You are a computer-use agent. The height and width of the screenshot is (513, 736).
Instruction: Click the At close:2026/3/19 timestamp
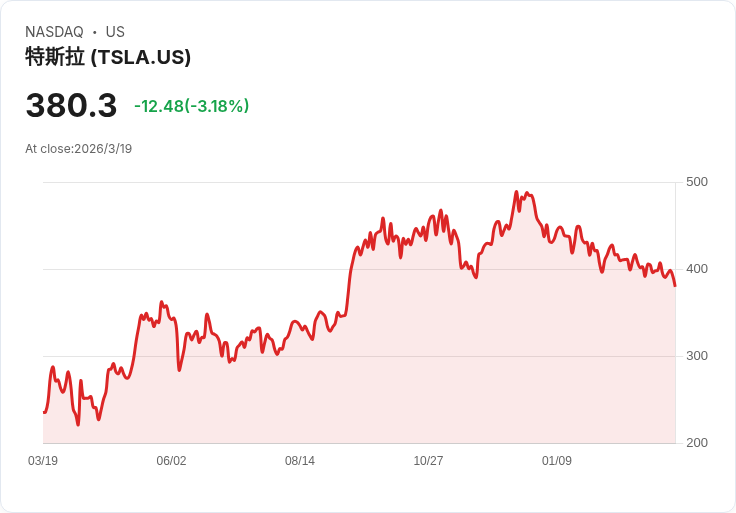[78, 149]
